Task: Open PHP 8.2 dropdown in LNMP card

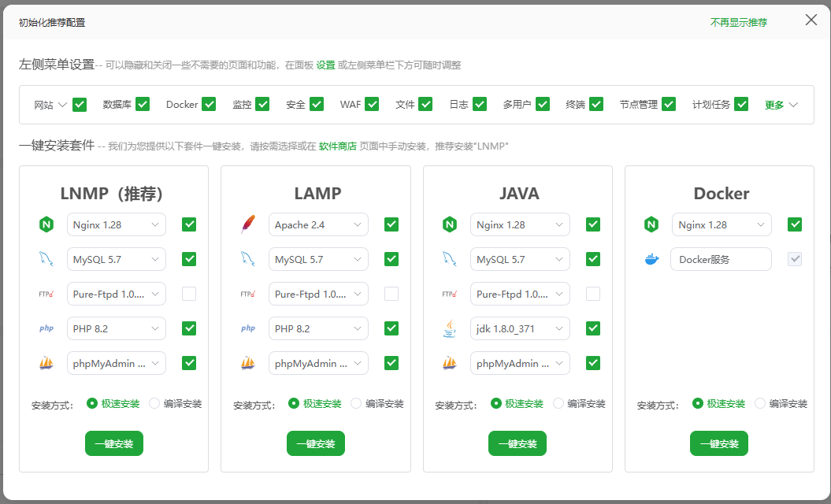Action: point(116,328)
